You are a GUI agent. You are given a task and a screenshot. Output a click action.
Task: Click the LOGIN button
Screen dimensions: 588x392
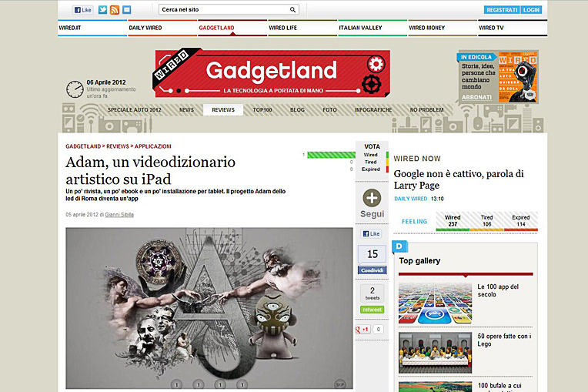tap(531, 10)
